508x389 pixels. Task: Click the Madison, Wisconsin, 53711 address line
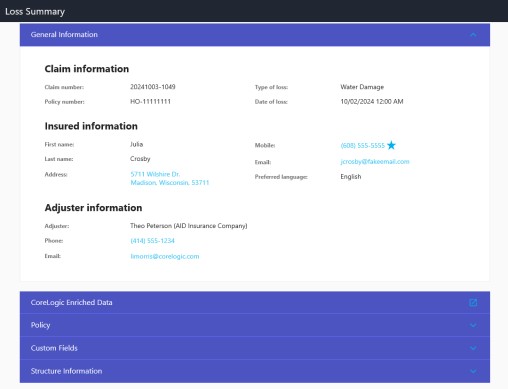point(170,183)
